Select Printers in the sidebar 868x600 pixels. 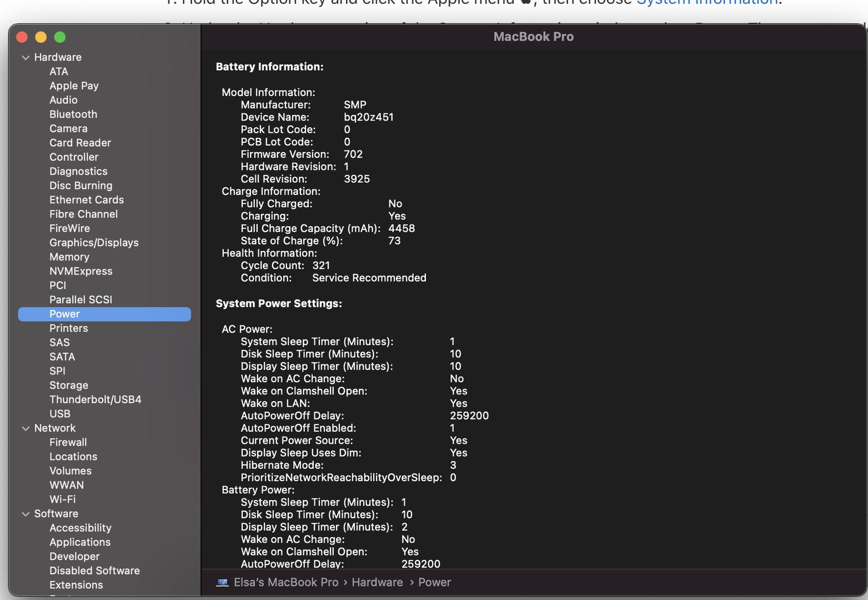[x=69, y=328]
